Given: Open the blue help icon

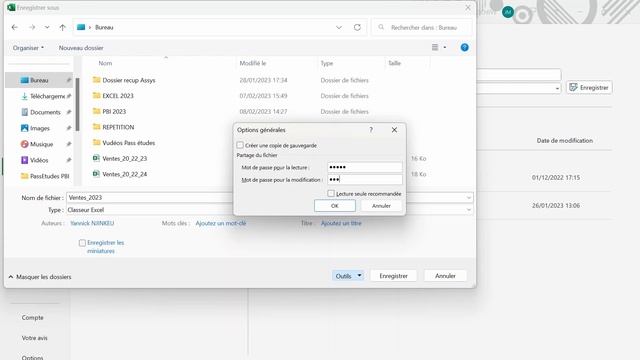Looking at the screenshot, I should [x=464, y=47].
